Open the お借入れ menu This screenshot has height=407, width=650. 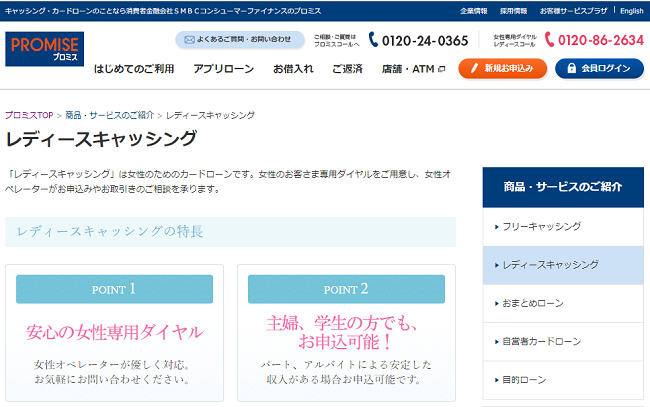pyautogui.click(x=293, y=69)
